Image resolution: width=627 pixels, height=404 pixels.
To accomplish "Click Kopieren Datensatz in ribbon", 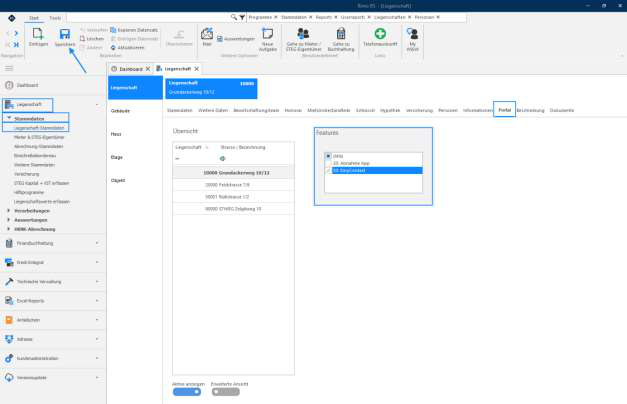I will 134,30.
